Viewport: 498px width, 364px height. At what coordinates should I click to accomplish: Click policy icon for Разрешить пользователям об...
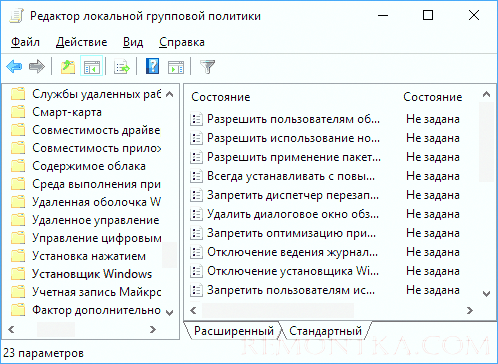[x=196, y=119]
